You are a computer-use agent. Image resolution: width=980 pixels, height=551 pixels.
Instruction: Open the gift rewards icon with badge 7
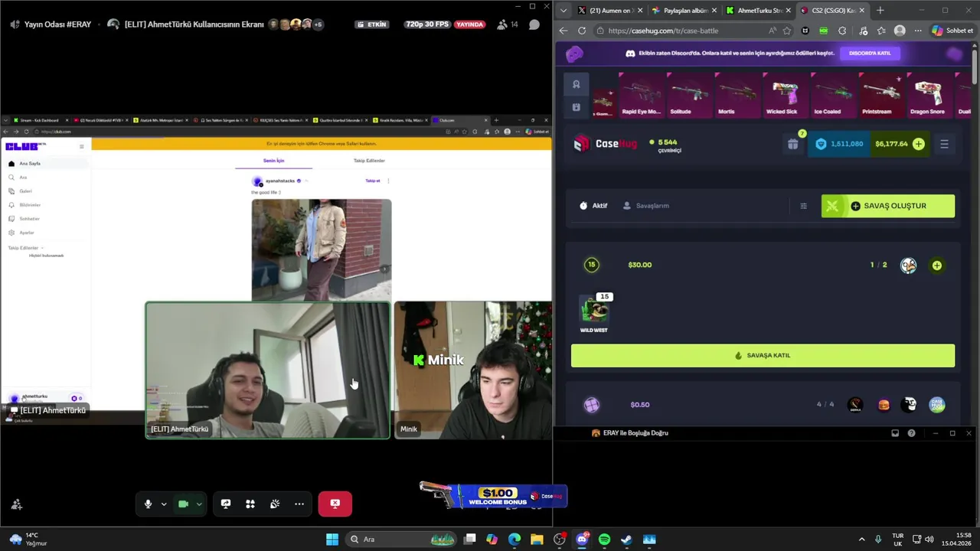[x=793, y=143]
